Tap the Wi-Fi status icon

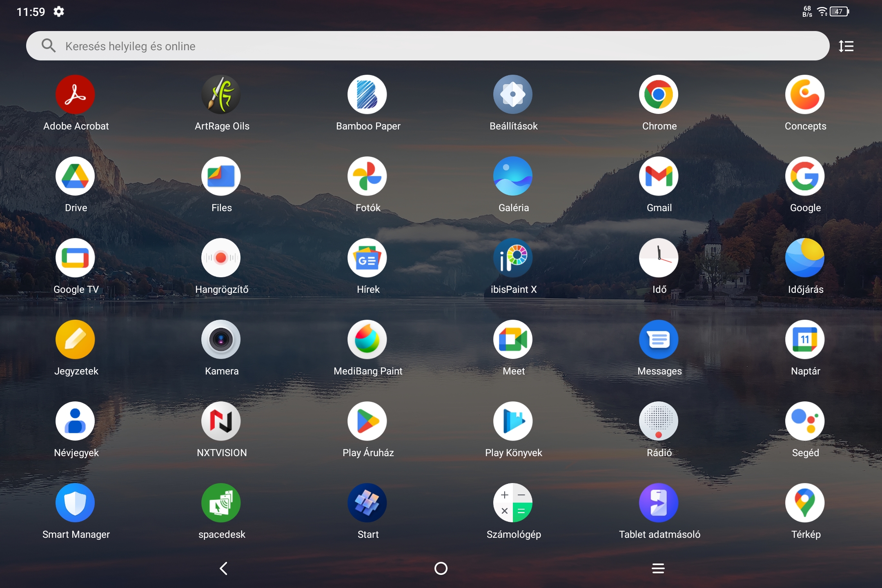click(822, 11)
